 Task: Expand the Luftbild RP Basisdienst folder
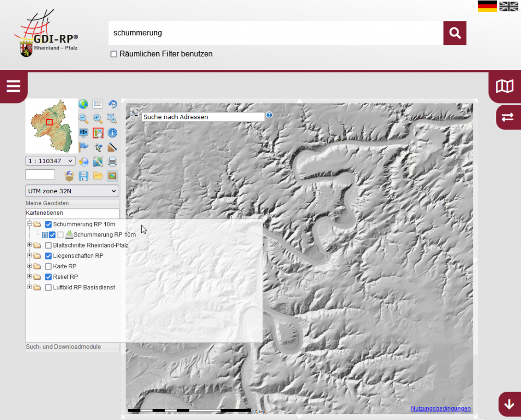[x=30, y=287]
